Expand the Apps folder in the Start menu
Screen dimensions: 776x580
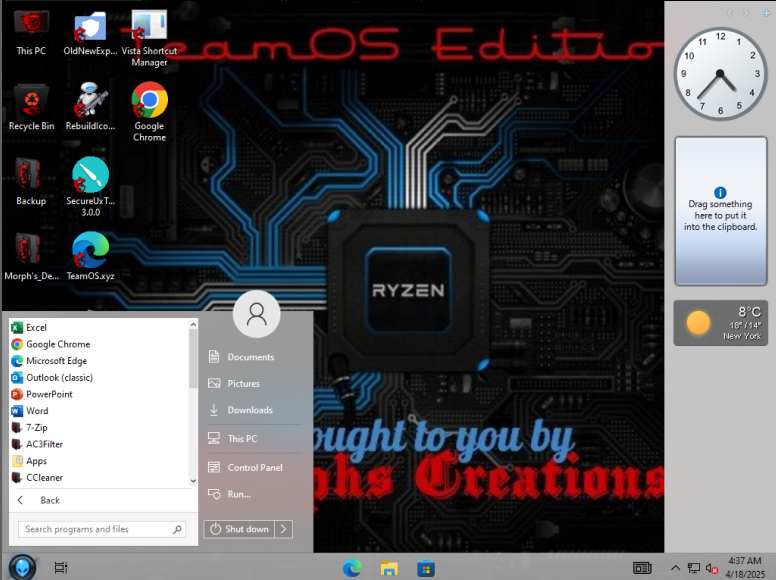point(99,461)
